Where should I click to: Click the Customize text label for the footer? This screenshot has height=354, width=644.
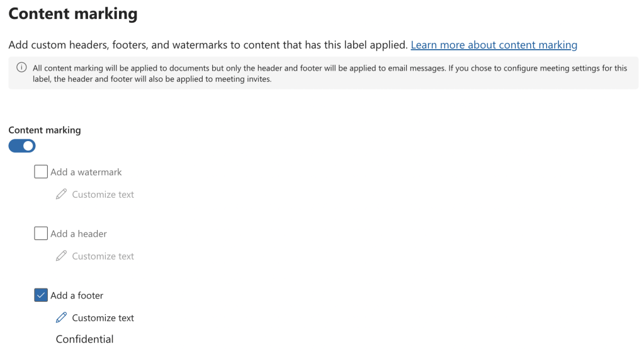[x=103, y=318]
